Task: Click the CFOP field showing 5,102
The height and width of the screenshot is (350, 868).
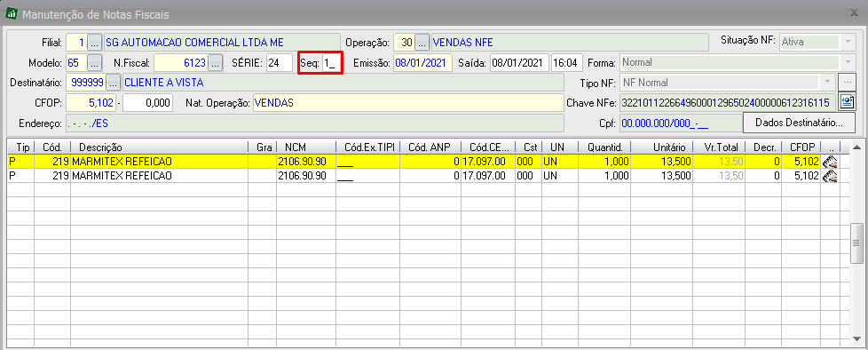Action: (x=91, y=102)
